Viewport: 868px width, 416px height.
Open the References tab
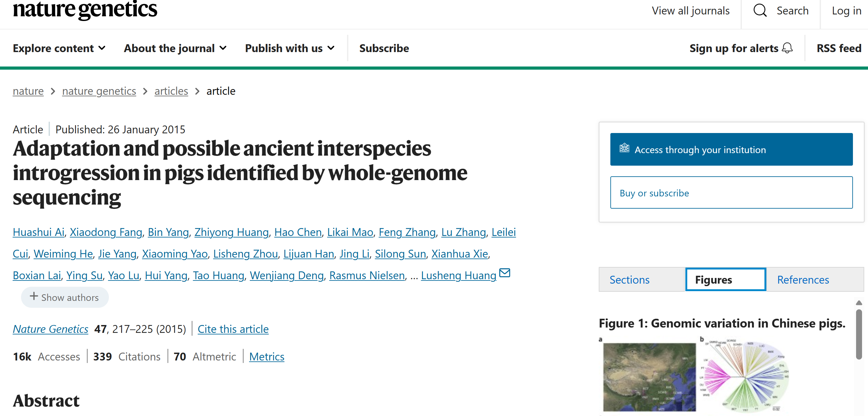(803, 280)
